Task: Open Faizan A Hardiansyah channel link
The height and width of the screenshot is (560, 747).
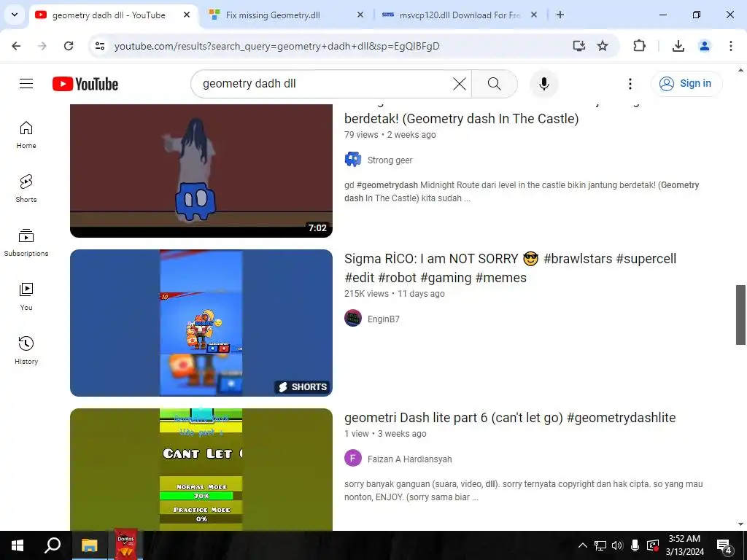Action: 410,459
